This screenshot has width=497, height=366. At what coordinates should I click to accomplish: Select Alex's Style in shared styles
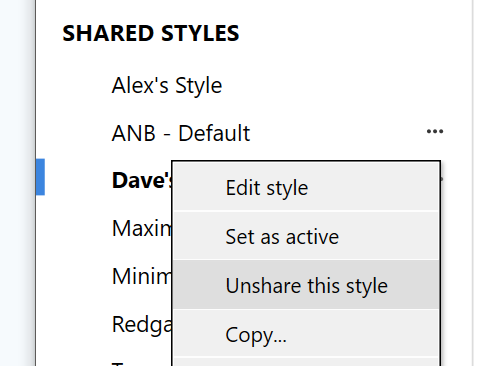point(167,86)
